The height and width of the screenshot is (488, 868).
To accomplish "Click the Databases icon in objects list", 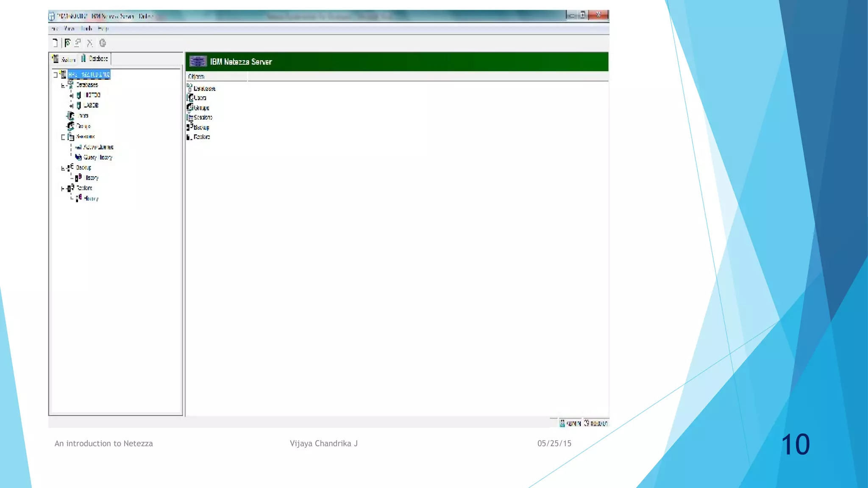I will [189, 88].
